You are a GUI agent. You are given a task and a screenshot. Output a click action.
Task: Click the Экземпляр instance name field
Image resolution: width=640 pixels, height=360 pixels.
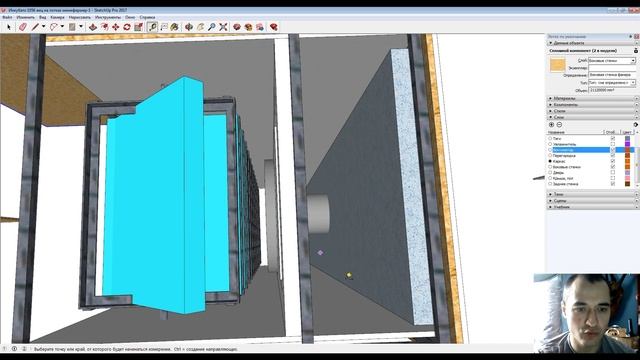(x=612, y=68)
